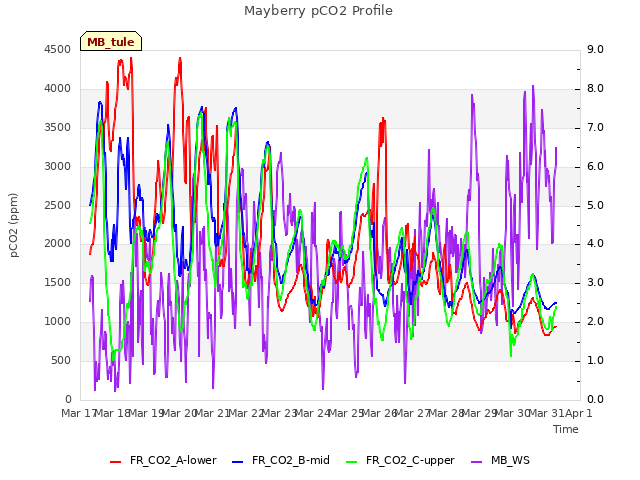Click the 4500 left y-axis tick label
Screen dimensions: 640x480
pyautogui.click(x=58, y=49)
